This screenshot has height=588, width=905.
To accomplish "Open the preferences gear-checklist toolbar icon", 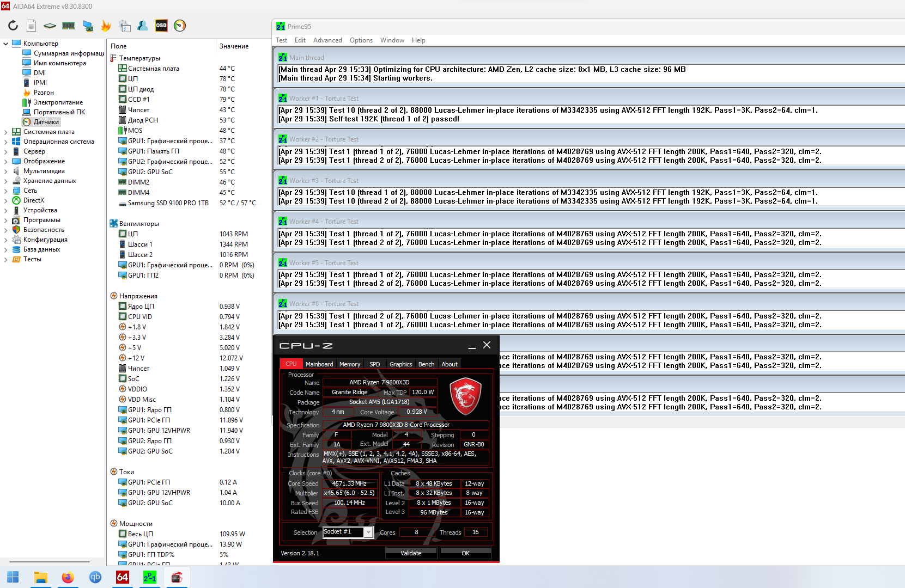I will click(124, 26).
